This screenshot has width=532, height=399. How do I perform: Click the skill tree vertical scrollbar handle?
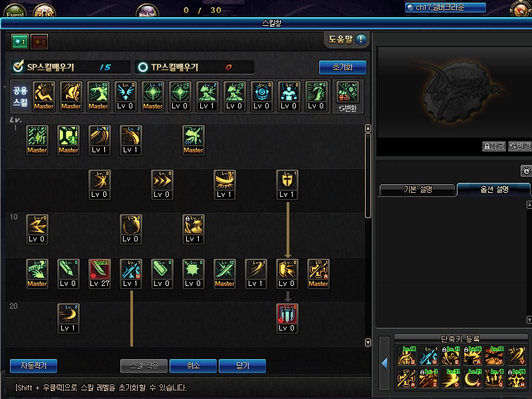click(368, 176)
